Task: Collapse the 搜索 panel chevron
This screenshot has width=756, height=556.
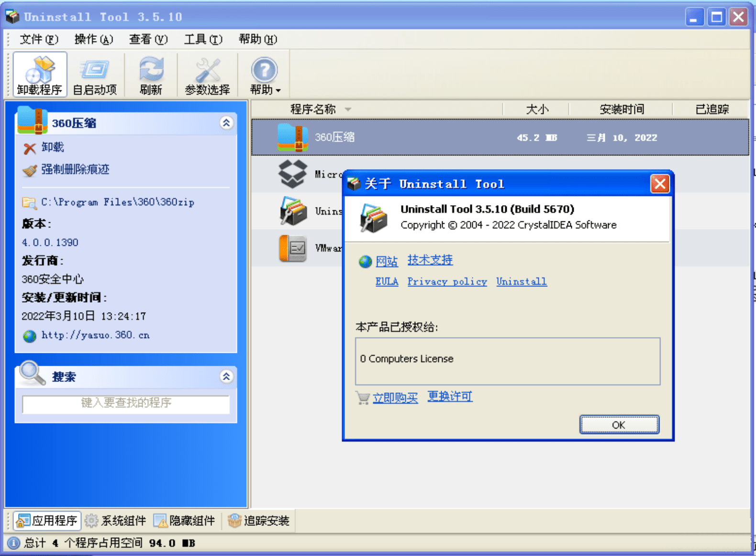Action: pyautogui.click(x=226, y=377)
